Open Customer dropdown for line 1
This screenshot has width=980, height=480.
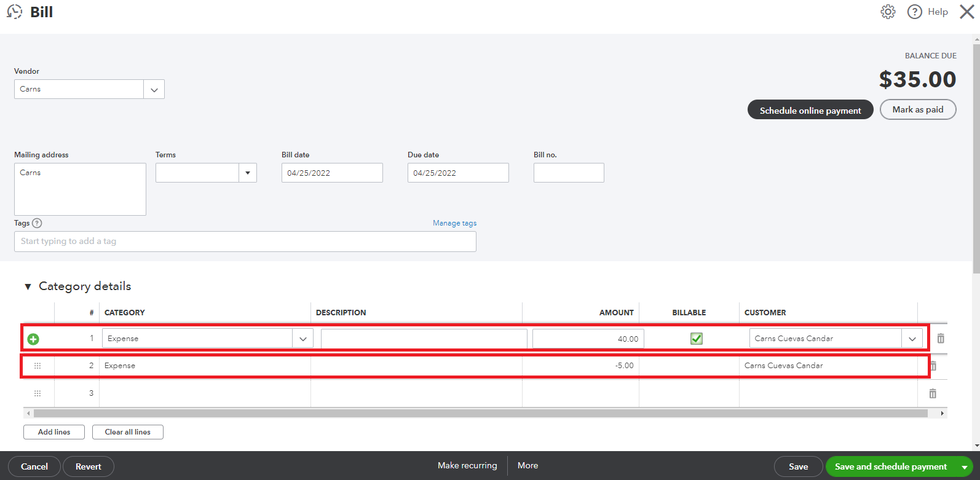click(912, 339)
